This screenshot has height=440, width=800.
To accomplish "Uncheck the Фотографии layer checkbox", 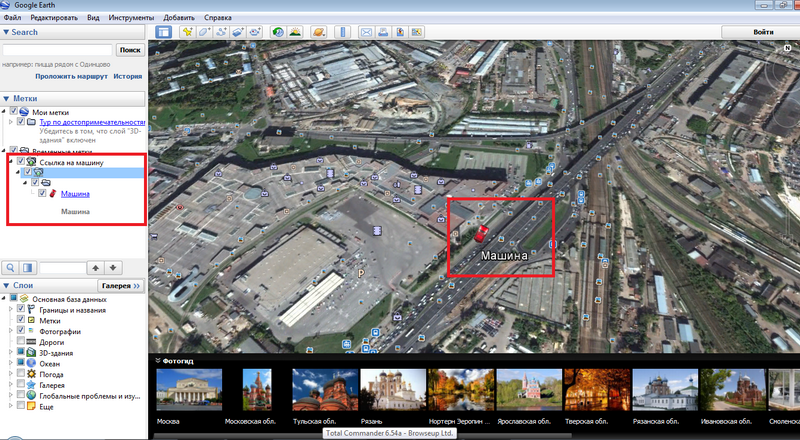I will point(21,331).
